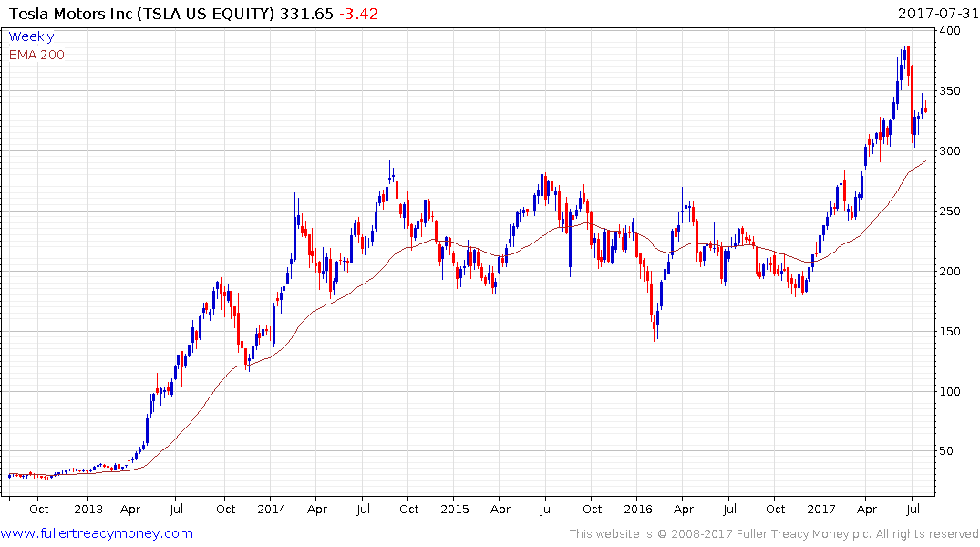Click the 2013 year label on time axis
Image resolution: width=980 pixels, height=547 pixels.
pyautogui.click(x=88, y=509)
